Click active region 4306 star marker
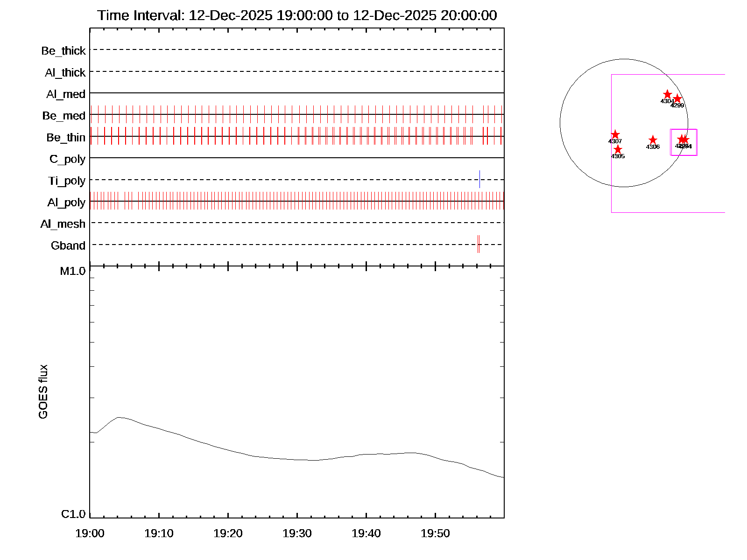The width and height of the screenshot is (747, 560). [x=653, y=140]
